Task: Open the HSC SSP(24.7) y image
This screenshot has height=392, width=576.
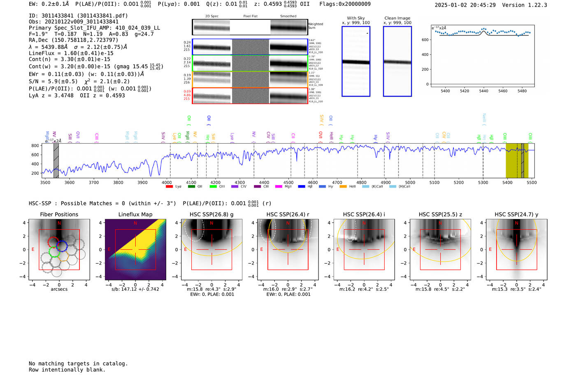Action: tap(517, 250)
